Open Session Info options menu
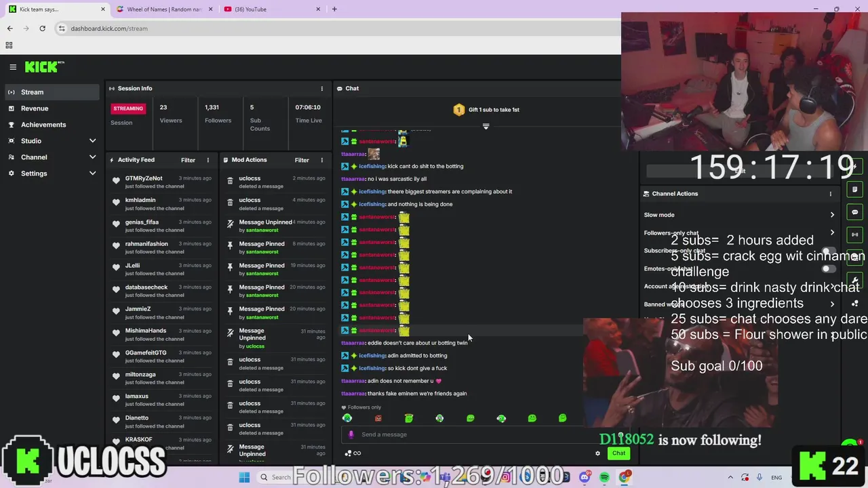The height and width of the screenshot is (488, 868). (x=322, y=88)
